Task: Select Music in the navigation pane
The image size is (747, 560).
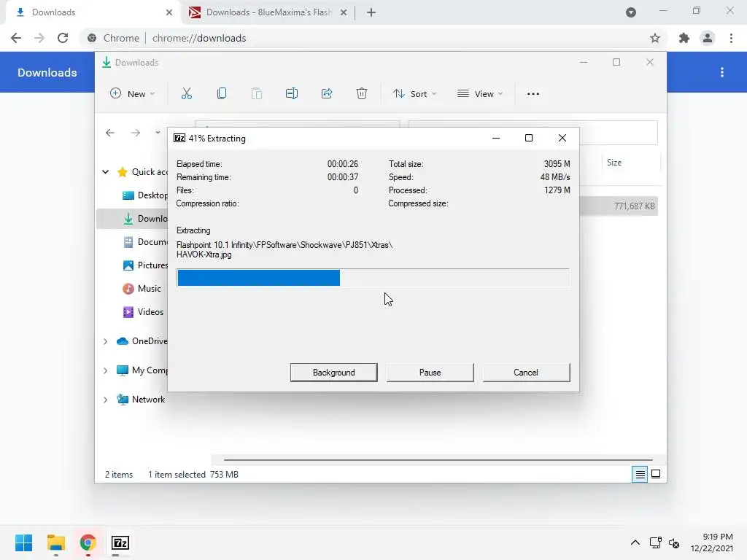Action: coord(142,289)
